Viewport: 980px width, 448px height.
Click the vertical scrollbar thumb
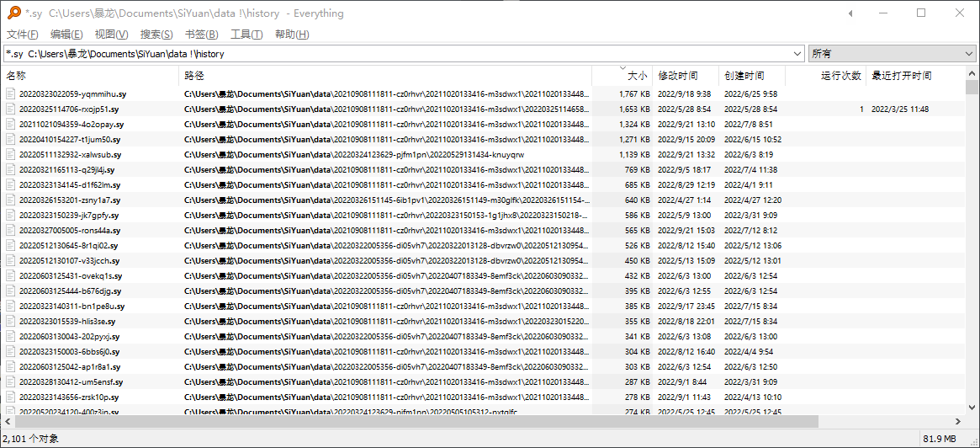click(972, 87)
